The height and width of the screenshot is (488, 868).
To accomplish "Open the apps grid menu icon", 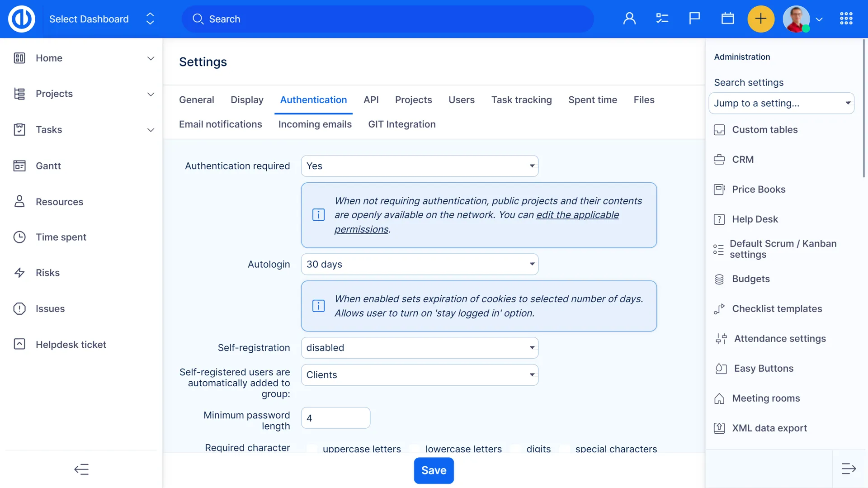I will point(846,19).
